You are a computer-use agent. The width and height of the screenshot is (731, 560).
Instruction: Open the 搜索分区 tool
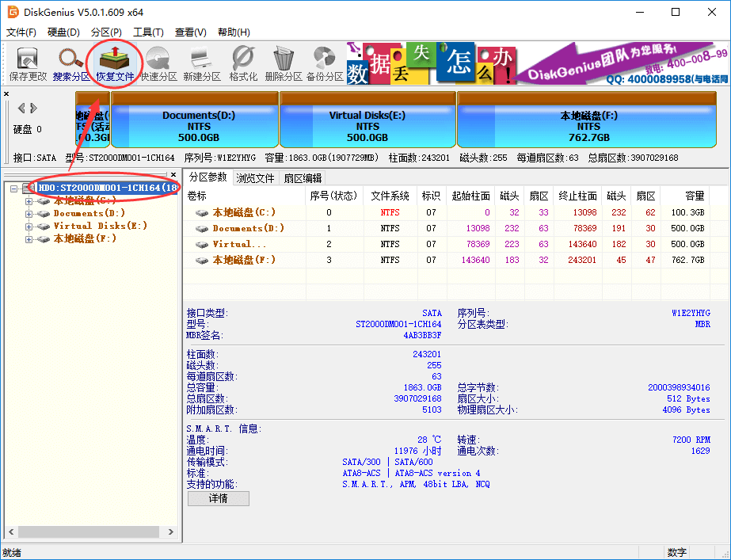(70, 64)
